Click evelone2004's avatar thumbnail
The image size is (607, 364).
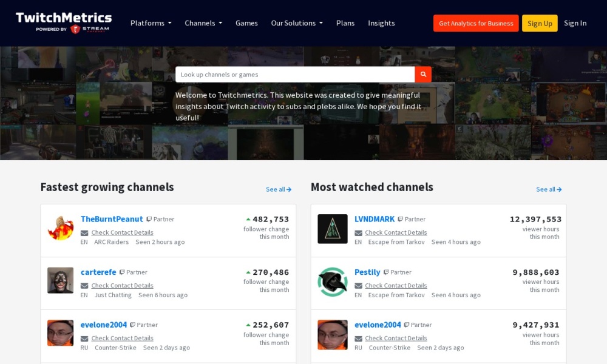(60, 332)
